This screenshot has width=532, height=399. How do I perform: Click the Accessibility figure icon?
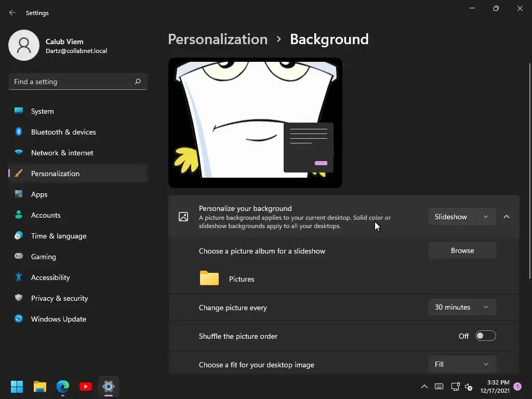coord(19,277)
